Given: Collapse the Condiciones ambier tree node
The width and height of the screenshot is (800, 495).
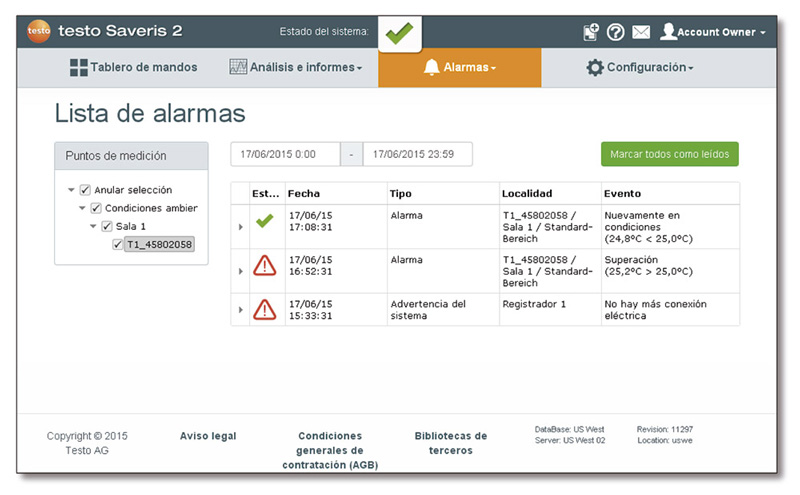Looking at the screenshot, I should tap(82, 208).
